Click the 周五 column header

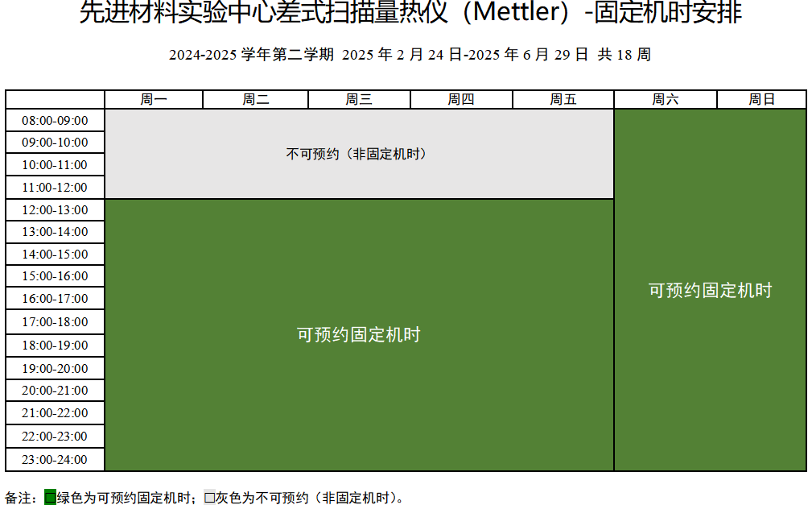click(x=563, y=100)
